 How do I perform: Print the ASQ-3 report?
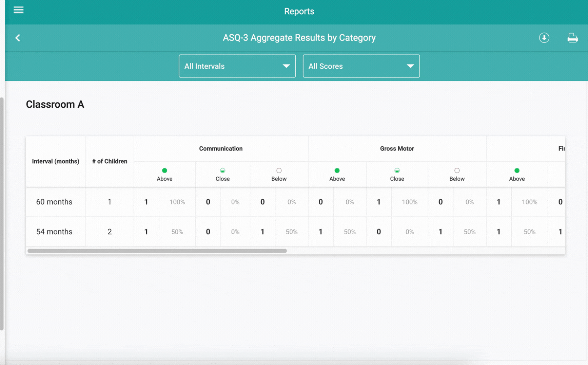pos(572,38)
